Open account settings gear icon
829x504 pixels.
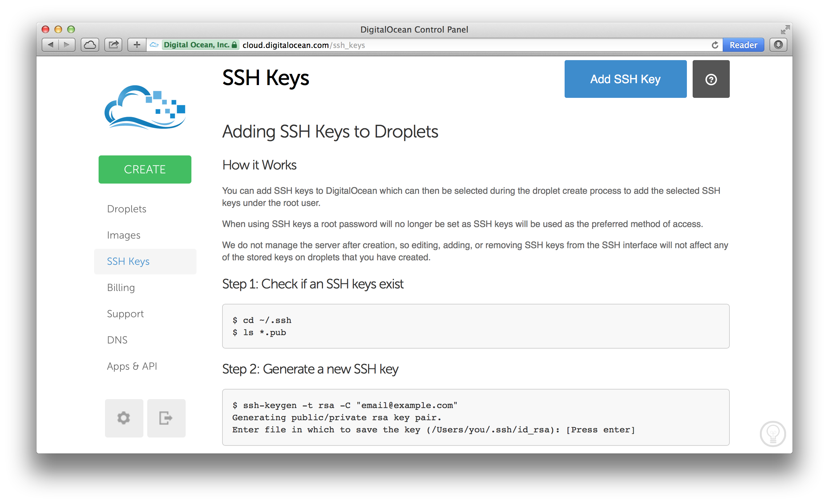point(124,418)
